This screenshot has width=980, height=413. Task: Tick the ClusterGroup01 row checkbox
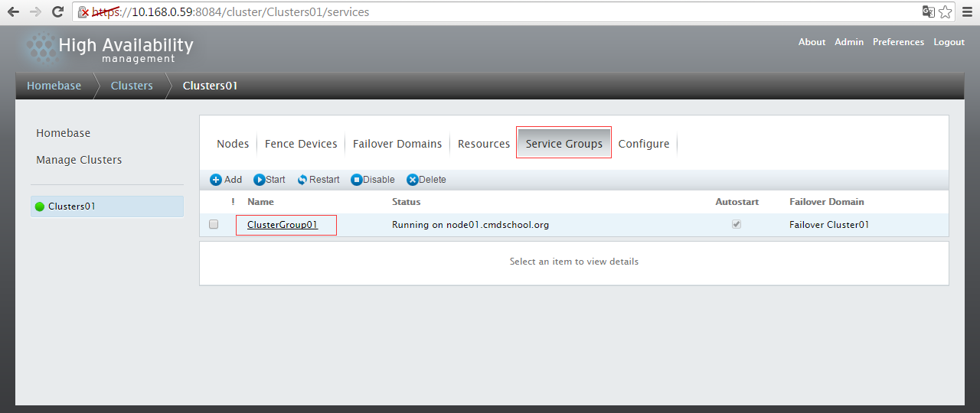coord(214,225)
